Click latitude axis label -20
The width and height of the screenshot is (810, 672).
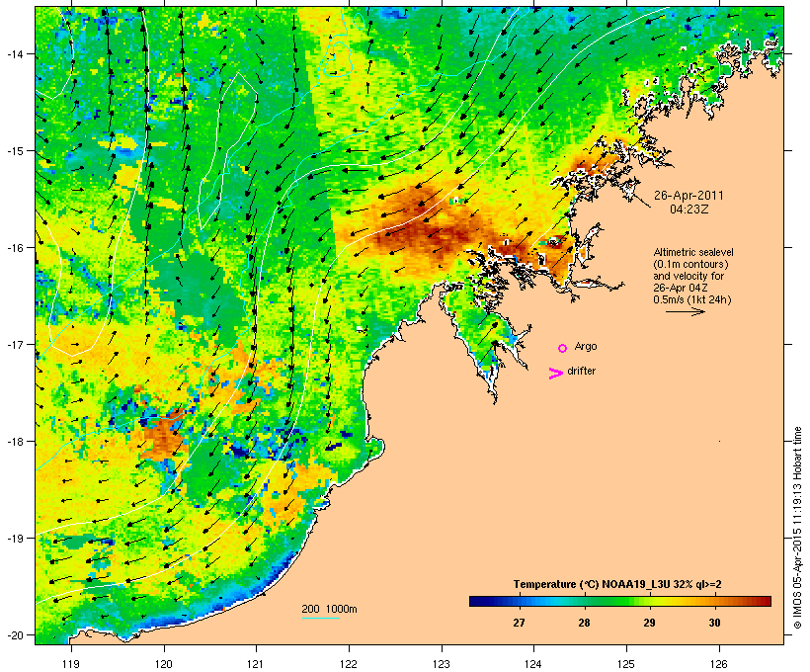click(14, 635)
